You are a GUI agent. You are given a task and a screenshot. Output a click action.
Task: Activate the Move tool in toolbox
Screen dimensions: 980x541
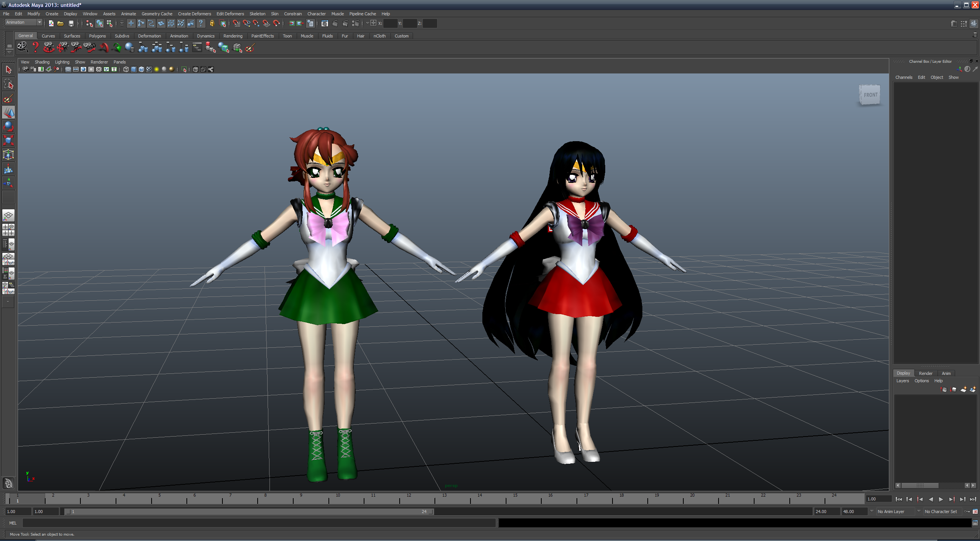point(8,112)
